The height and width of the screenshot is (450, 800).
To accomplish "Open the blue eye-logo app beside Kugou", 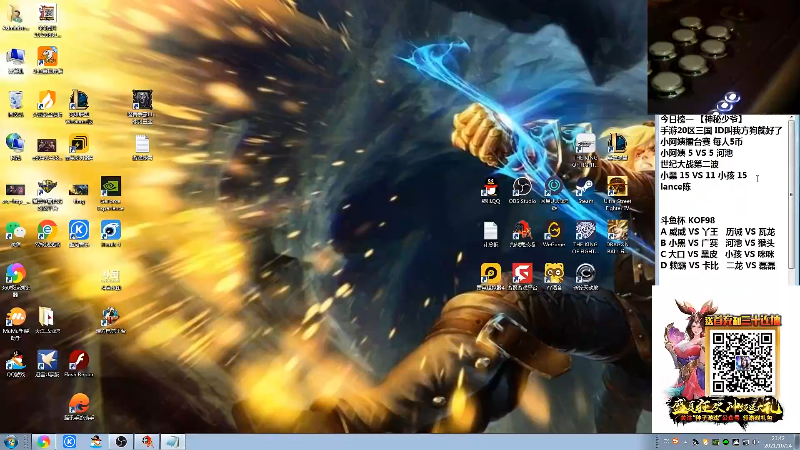I will [x=111, y=234].
